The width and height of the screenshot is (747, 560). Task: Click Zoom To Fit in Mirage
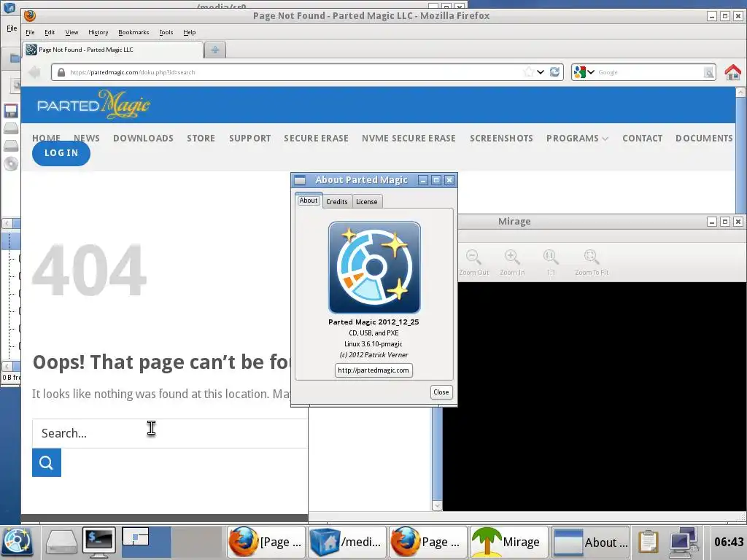point(591,262)
